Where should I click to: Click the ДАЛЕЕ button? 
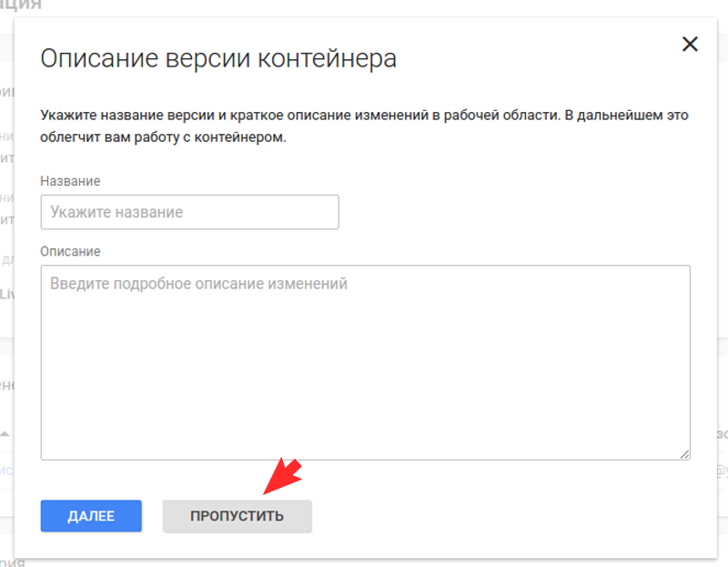coord(91,515)
